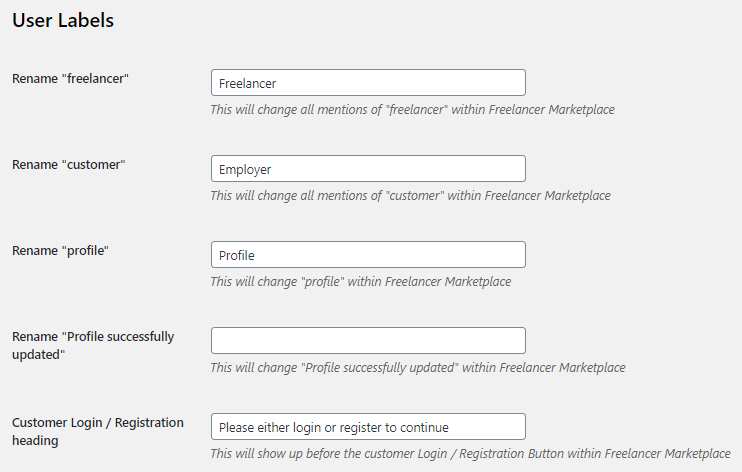The height and width of the screenshot is (472, 742).
Task: Place cursor on the "Freelancer" value text
Action: [247, 84]
